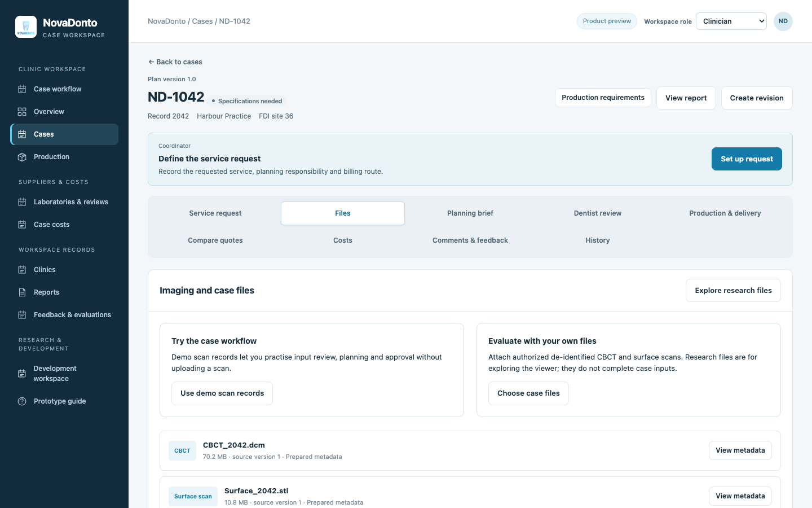Go to Comments & feedback tab

click(x=470, y=240)
